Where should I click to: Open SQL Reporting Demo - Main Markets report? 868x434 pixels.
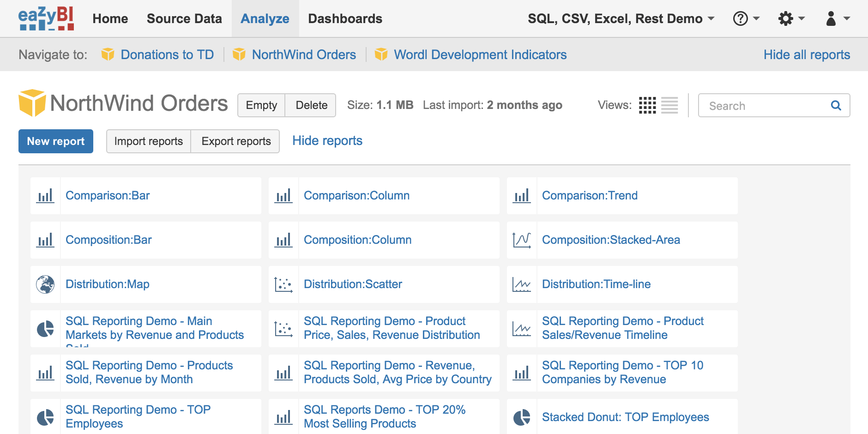[155, 329]
